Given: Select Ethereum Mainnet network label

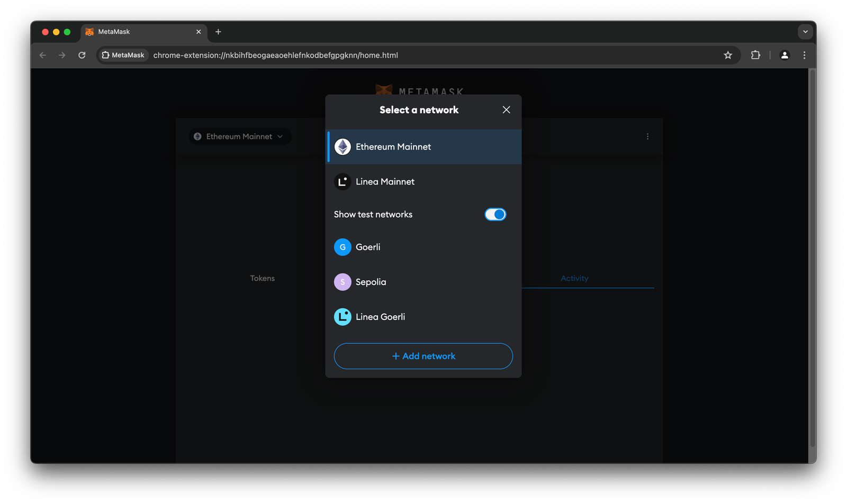Looking at the screenshot, I should tap(393, 146).
